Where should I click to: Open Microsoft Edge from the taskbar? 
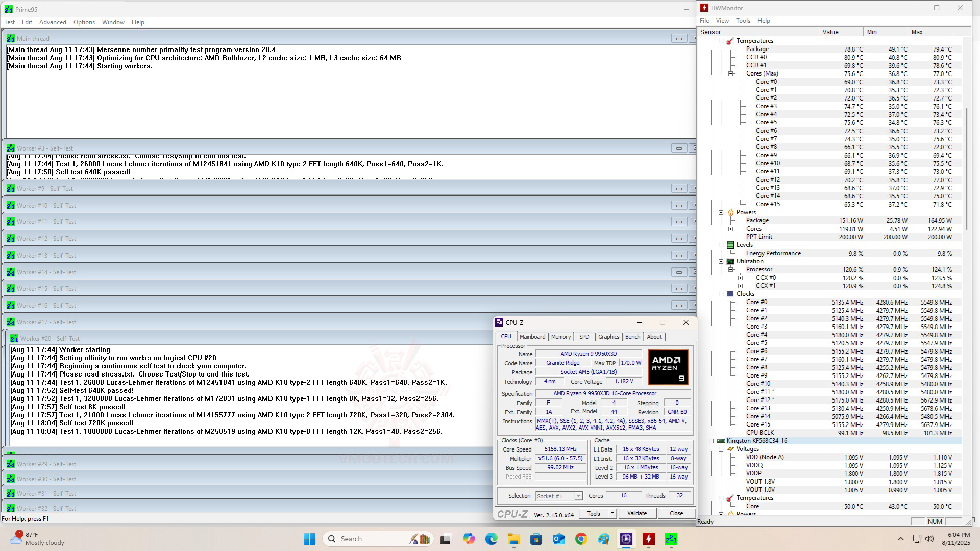point(491,539)
